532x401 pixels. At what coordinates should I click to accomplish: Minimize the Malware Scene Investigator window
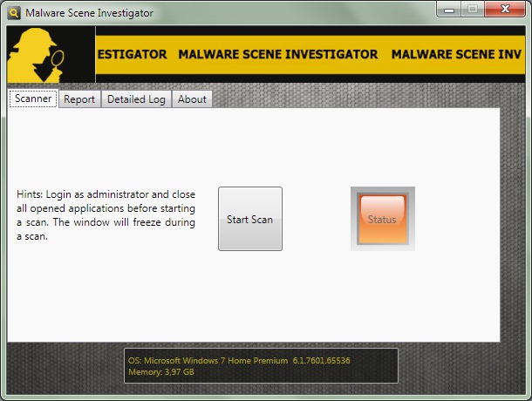449,10
